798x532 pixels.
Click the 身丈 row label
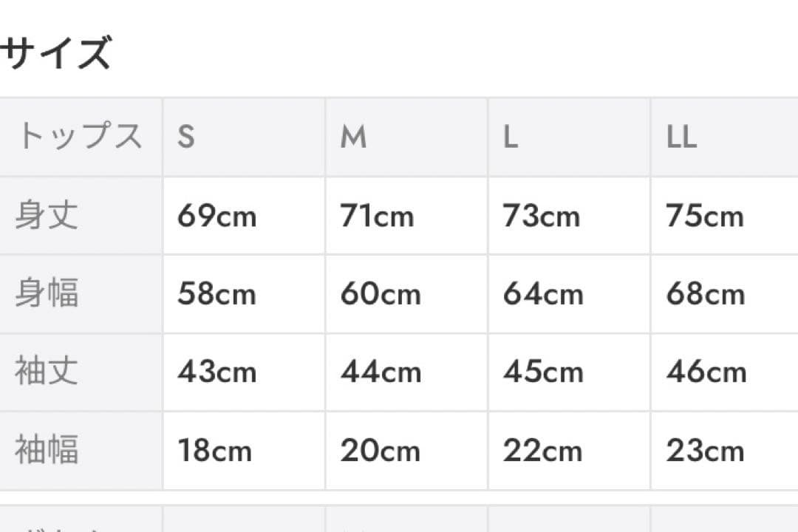pyautogui.click(x=47, y=216)
